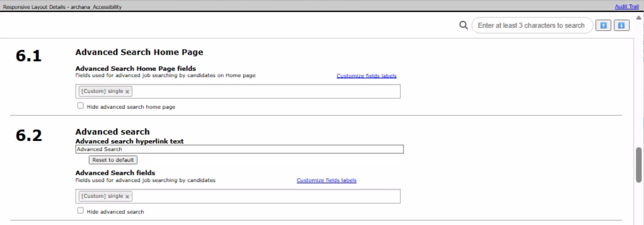Focus the 'Enter at least 3 characters' search box
Screen dimensions: 644x225
coord(531,25)
